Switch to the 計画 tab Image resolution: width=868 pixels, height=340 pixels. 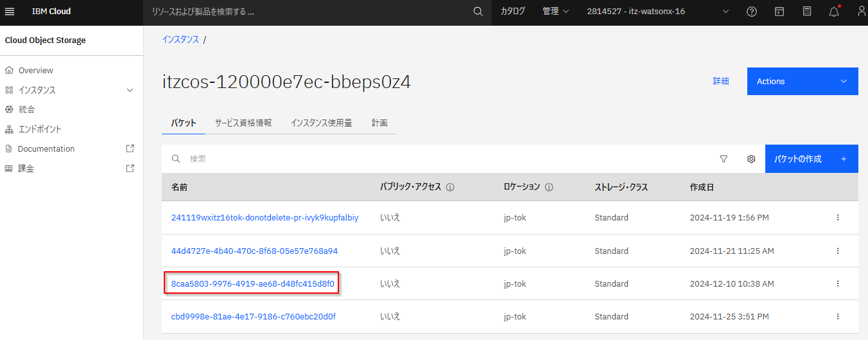click(x=379, y=123)
